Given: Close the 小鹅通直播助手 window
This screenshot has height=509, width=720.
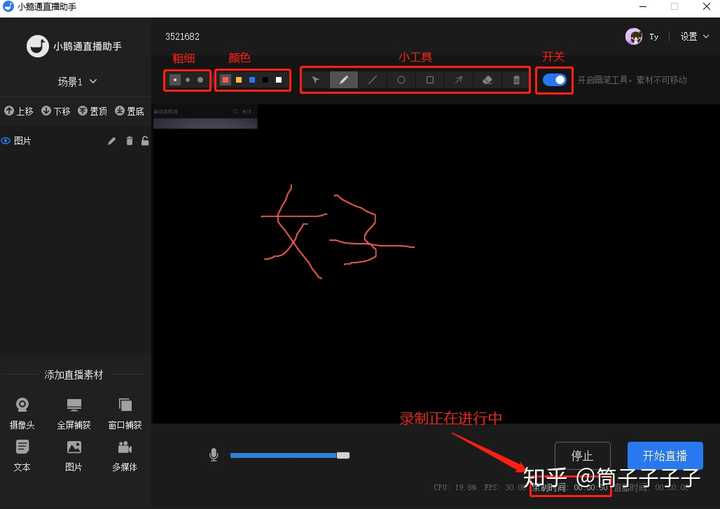Looking at the screenshot, I should 707,6.
